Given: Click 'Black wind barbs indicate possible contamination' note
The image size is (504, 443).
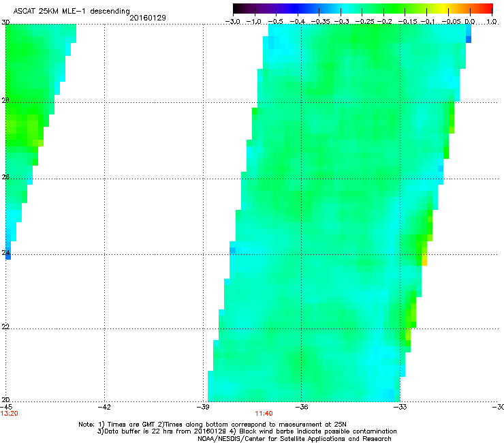Looking at the screenshot, I should point(318,431).
